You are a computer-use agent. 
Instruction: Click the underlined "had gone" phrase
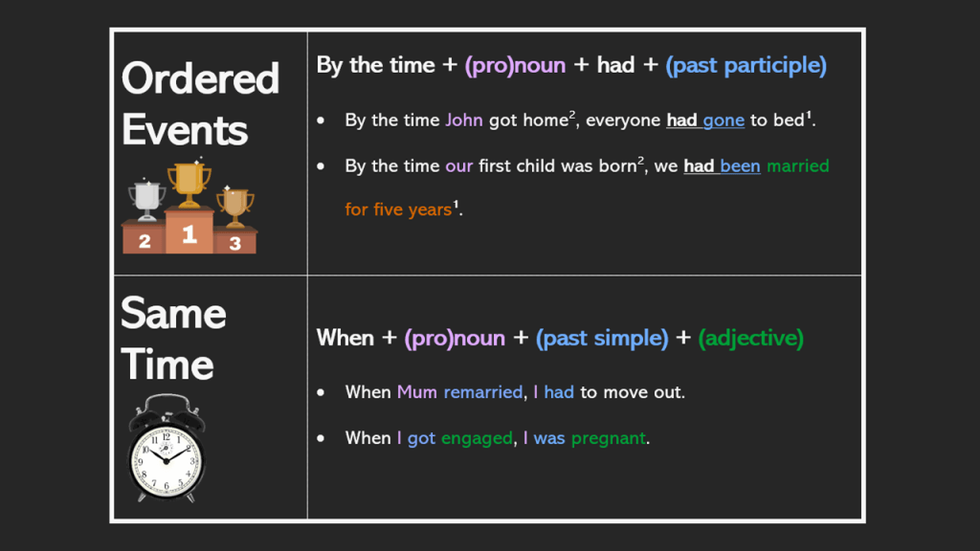click(705, 121)
